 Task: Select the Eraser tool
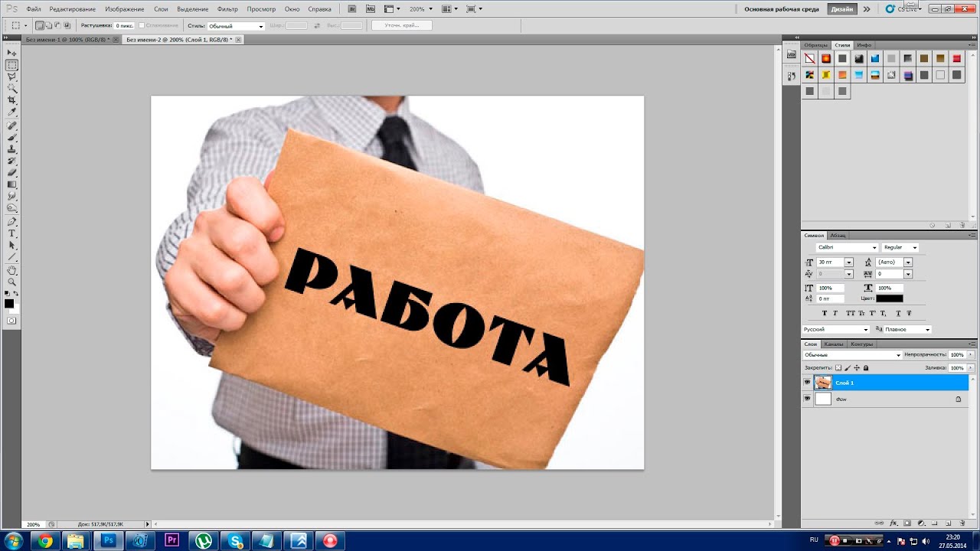[12, 173]
